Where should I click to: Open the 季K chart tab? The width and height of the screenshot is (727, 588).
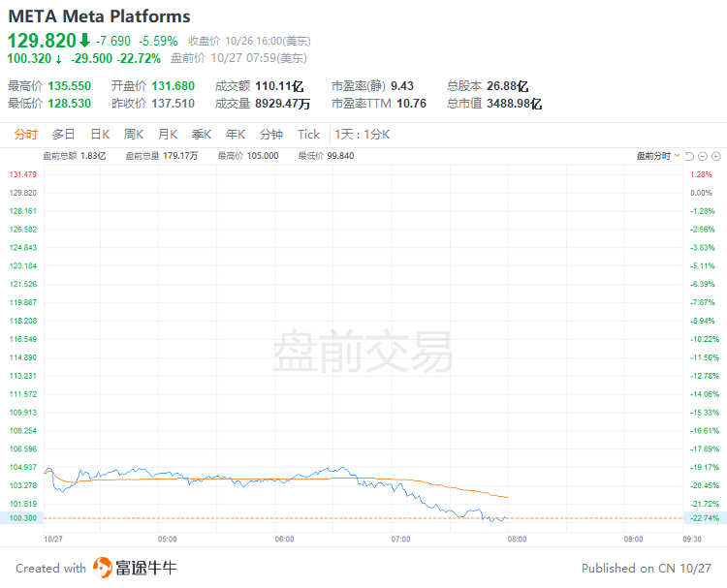pyautogui.click(x=202, y=135)
